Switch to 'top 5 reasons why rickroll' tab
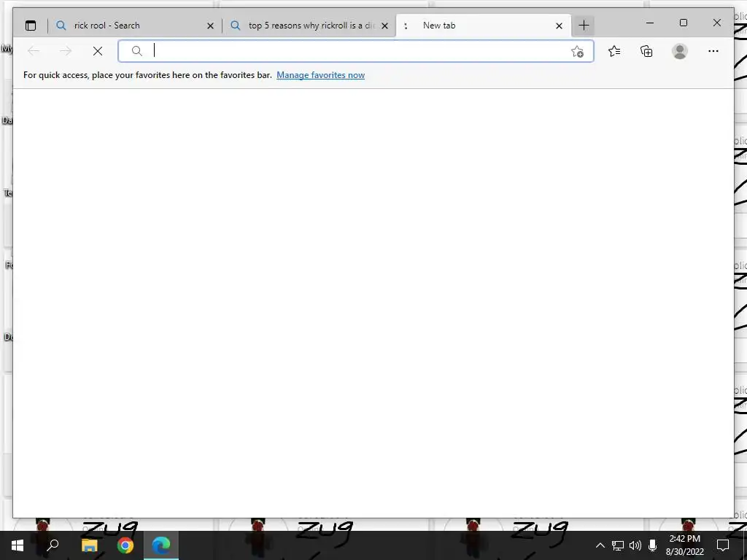The width and height of the screenshot is (747, 560). [x=309, y=26]
